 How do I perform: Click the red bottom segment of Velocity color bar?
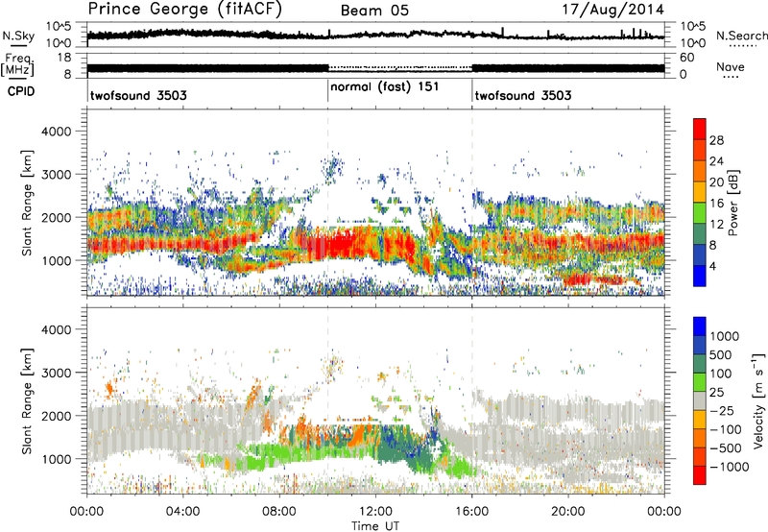click(700, 475)
